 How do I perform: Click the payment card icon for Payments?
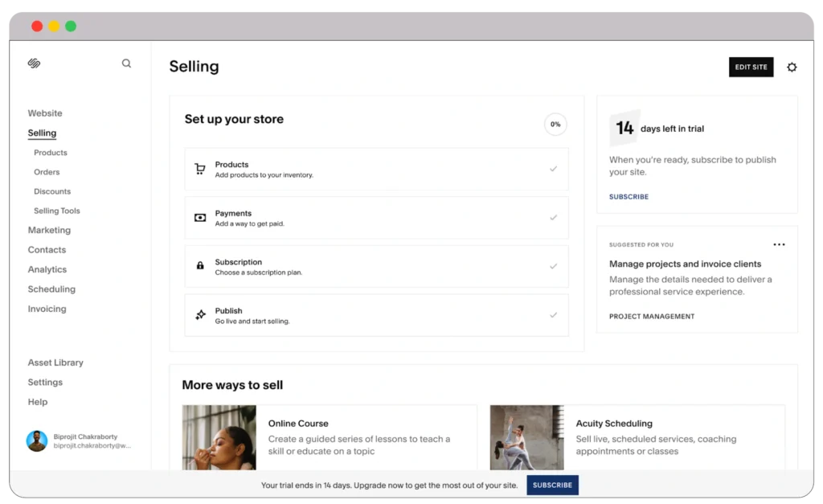199,218
